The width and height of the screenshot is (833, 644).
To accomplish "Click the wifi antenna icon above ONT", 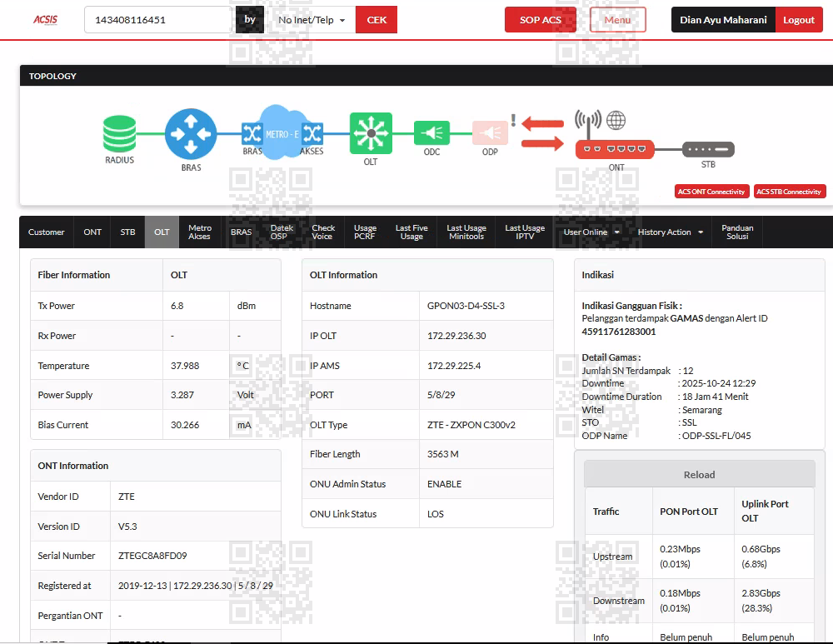I will tap(588, 122).
